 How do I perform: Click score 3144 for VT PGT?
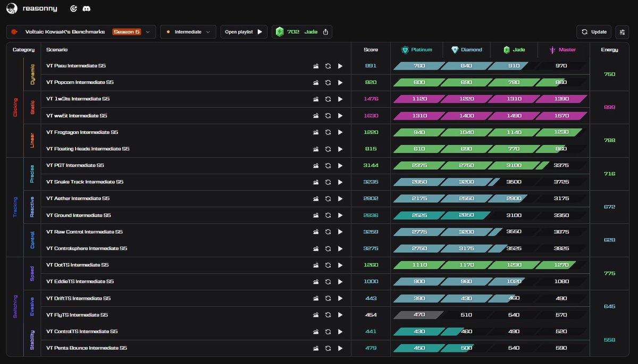(x=371, y=165)
